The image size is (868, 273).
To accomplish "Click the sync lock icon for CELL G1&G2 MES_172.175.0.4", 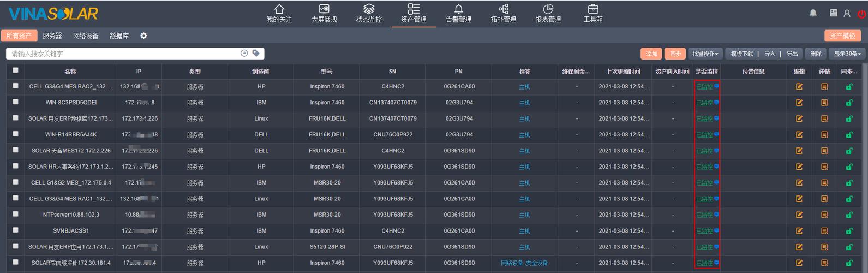I will tap(849, 182).
